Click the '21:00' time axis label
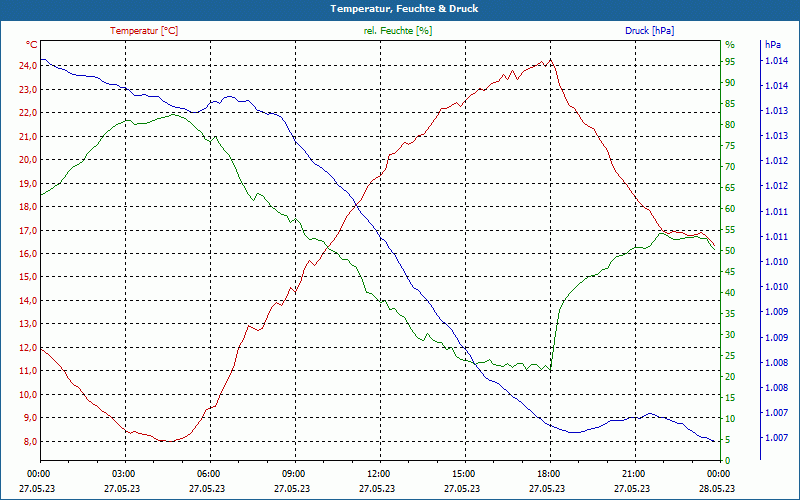800x500 pixels. click(x=636, y=473)
